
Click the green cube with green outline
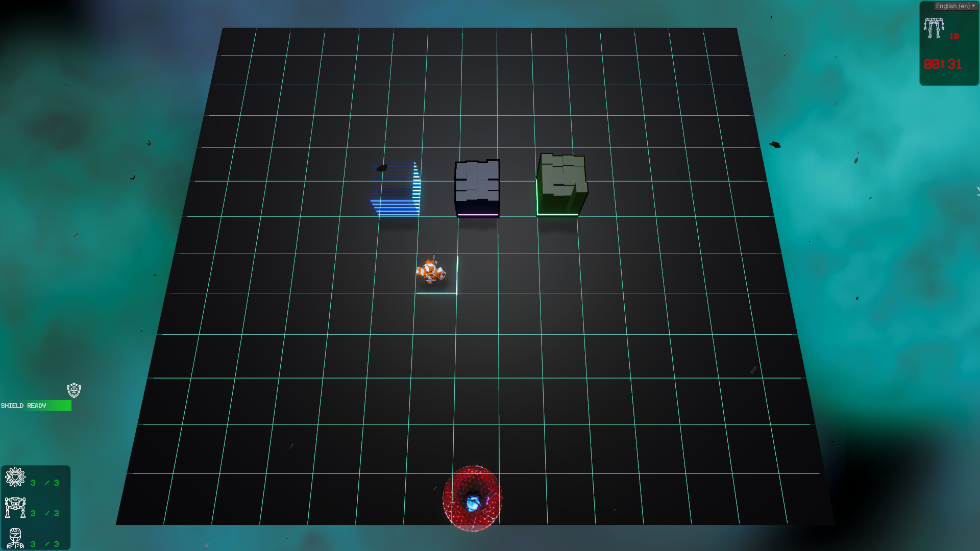point(561,185)
